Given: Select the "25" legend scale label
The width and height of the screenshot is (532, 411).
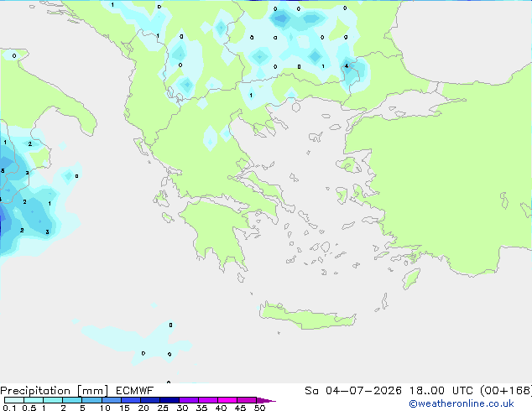Looking at the screenshot, I should 163,408.
